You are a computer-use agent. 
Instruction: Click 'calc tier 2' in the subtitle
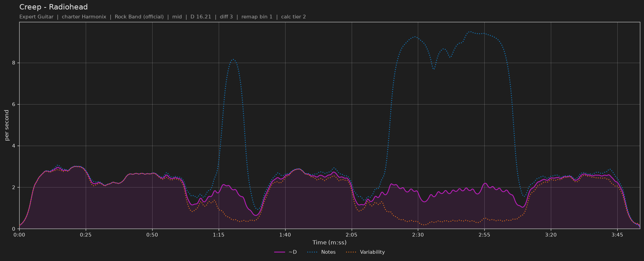pos(294,17)
